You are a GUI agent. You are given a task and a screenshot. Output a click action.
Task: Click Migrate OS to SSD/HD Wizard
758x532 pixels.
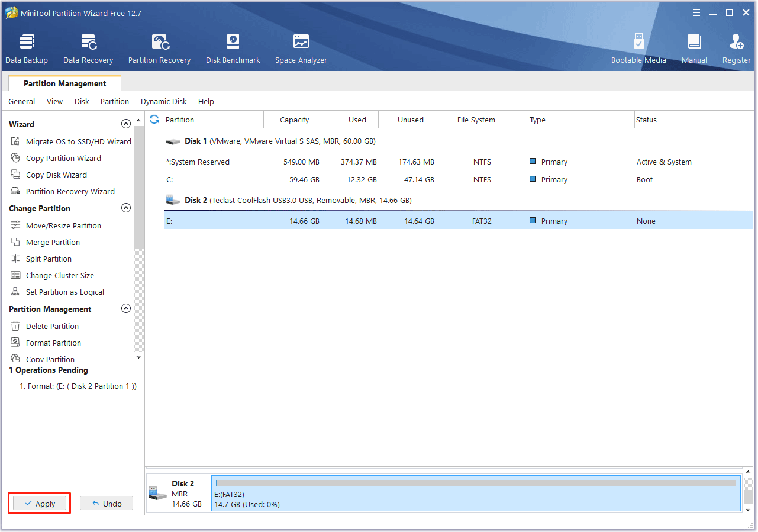click(71, 141)
